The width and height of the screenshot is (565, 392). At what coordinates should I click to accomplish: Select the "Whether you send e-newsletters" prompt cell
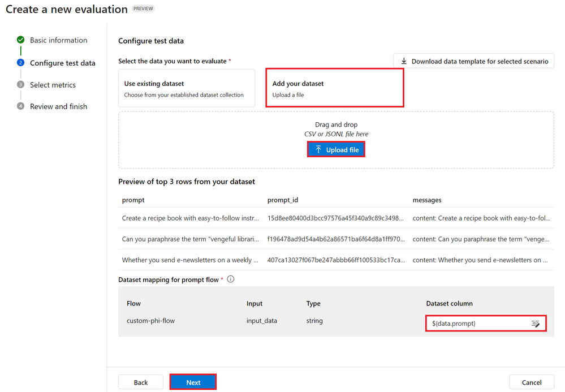coord(190,260)
